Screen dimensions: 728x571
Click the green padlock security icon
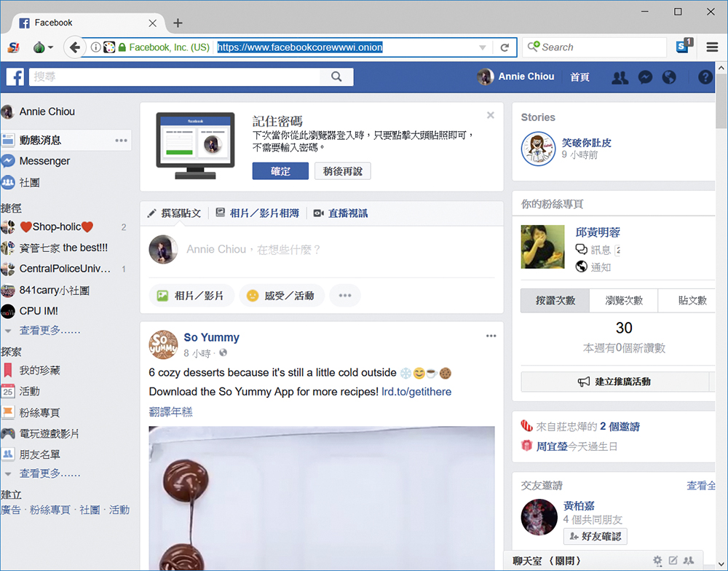[122, 47]
